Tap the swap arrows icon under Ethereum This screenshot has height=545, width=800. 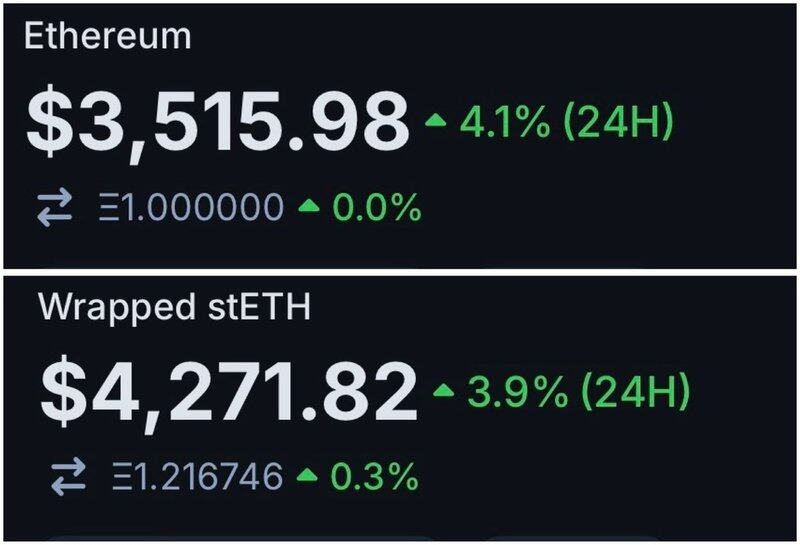(x=57, y=208)
